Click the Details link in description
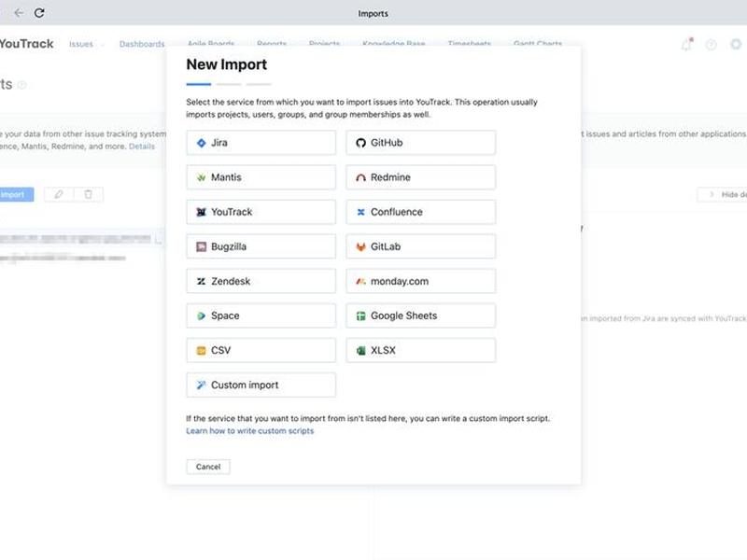The width and height of the screenshot is (747, 560). pyautogui.click(x=142, y=147)
